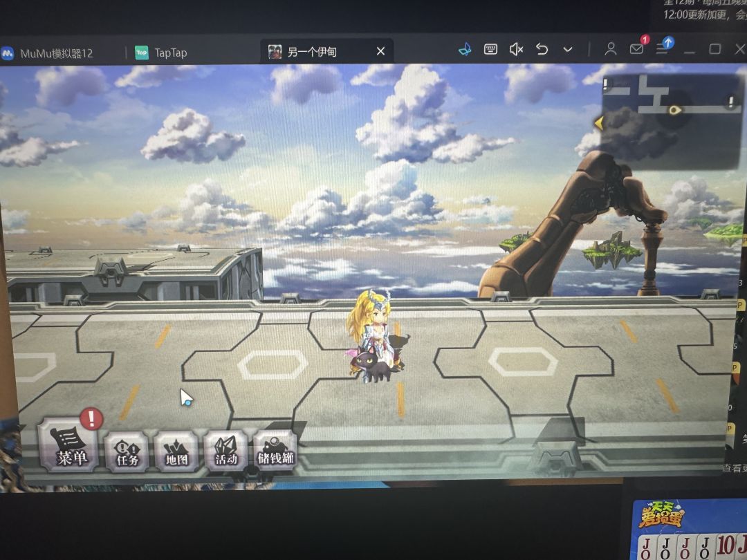Click the 天天爱掼蛋 card game window
The height and width of the screenshot is (560, 747).
pyautogui.click(x=690, y=530)
